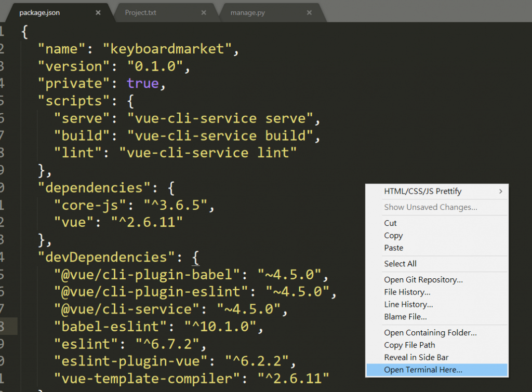Click the "core-js" key

point(90,205)
